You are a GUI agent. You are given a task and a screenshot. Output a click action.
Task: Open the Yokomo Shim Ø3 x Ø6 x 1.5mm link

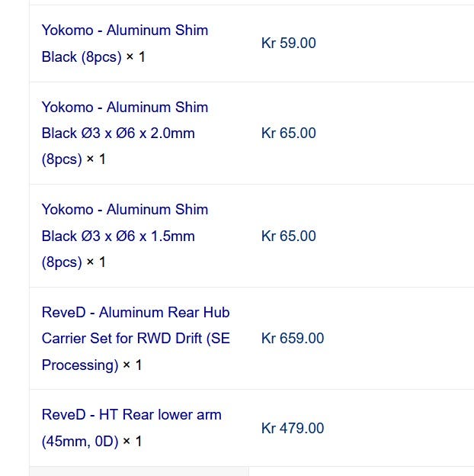tap(125, 236)
